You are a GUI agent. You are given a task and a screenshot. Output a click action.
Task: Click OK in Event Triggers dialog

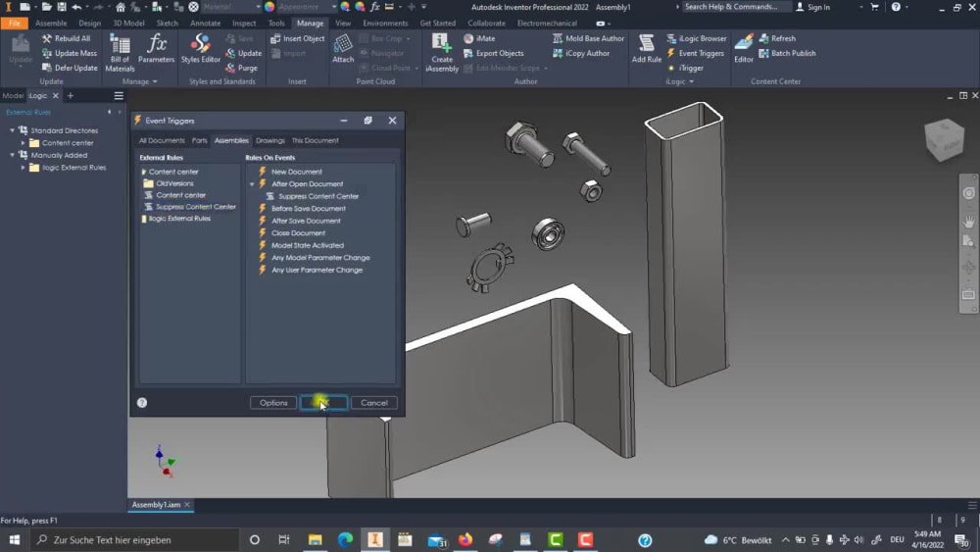(x=323, y=403)
